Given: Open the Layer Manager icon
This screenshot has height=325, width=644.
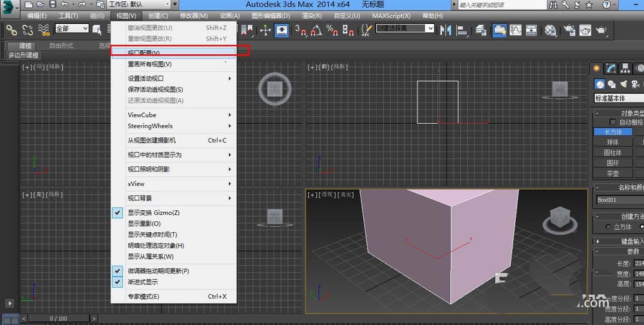Looking at the screenshot, I should click(x=481, y=30).
